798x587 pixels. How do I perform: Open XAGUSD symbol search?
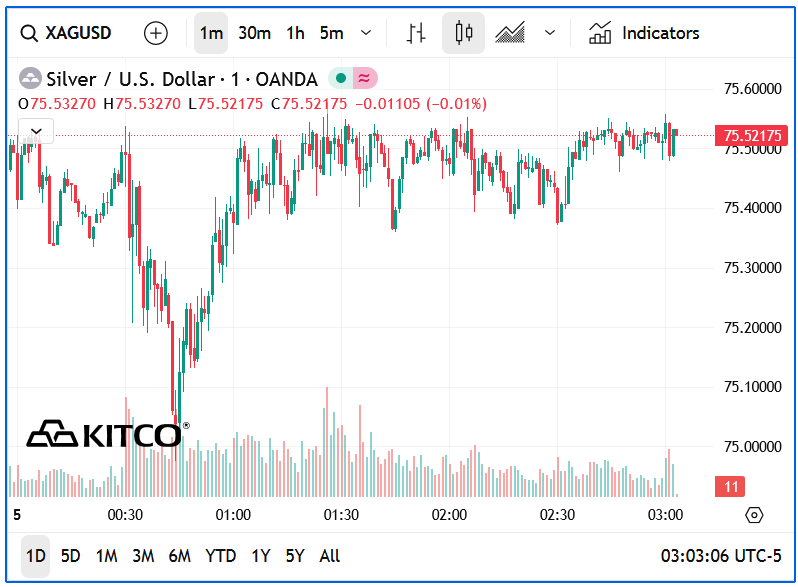click(66, 33)
